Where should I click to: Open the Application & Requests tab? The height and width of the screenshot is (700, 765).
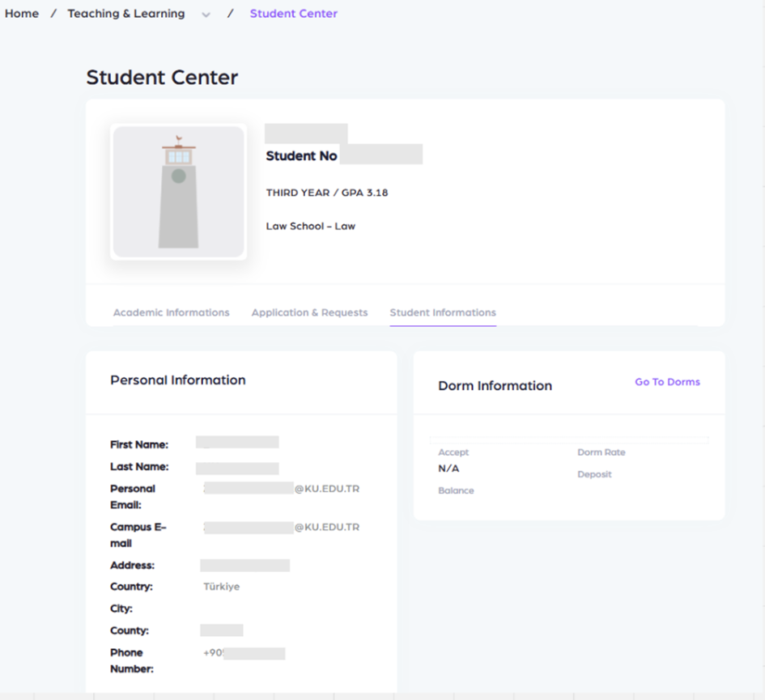309,312
